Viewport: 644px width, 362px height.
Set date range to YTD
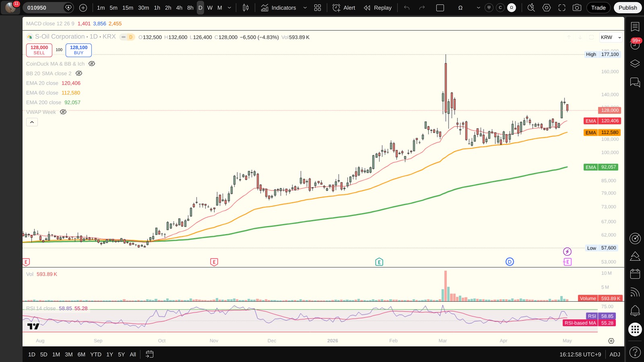(x=96, y=354)
